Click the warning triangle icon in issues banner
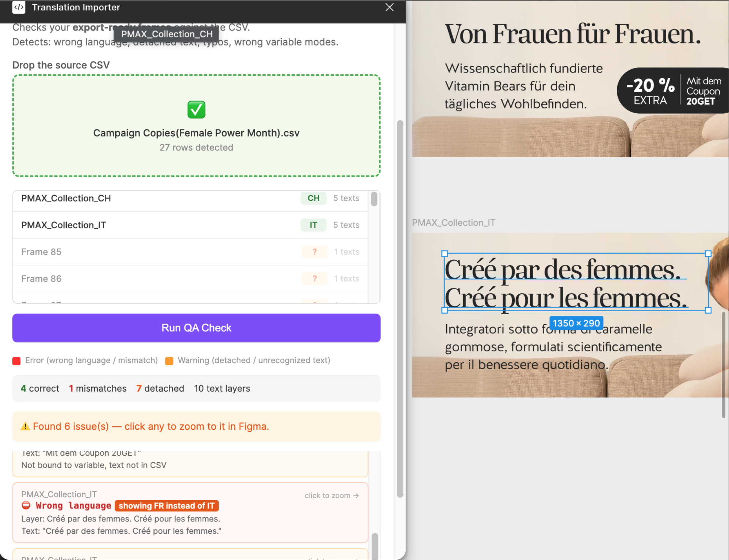This screenshot has height=560, width=729. [25, 426]
